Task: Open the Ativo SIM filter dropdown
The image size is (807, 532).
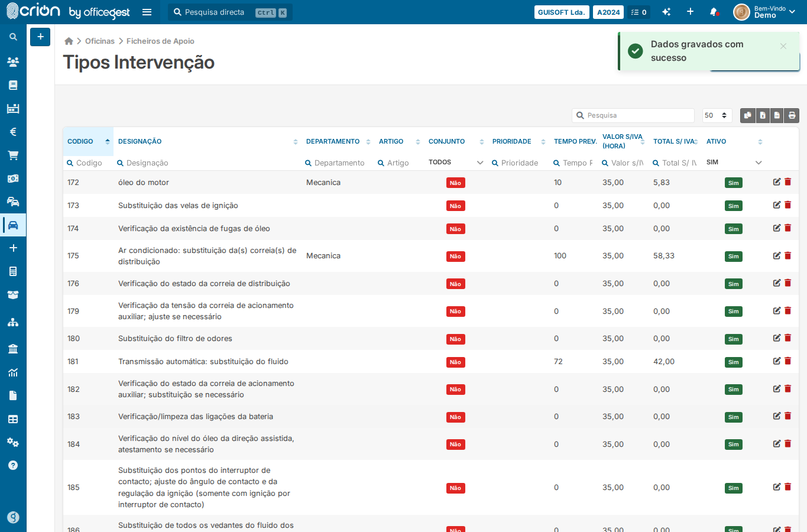Action: pyautogui.click(x=734, y=162)
